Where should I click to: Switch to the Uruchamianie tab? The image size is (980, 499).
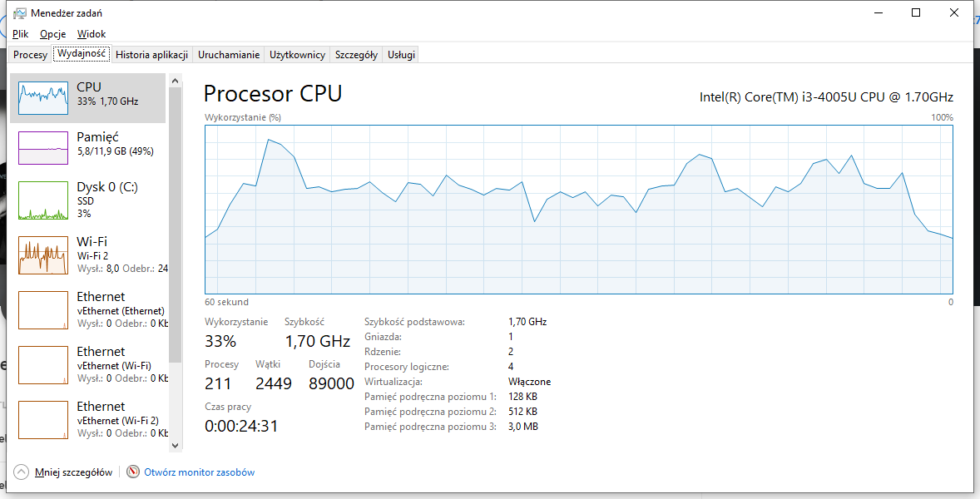click(x=229, y=54)
